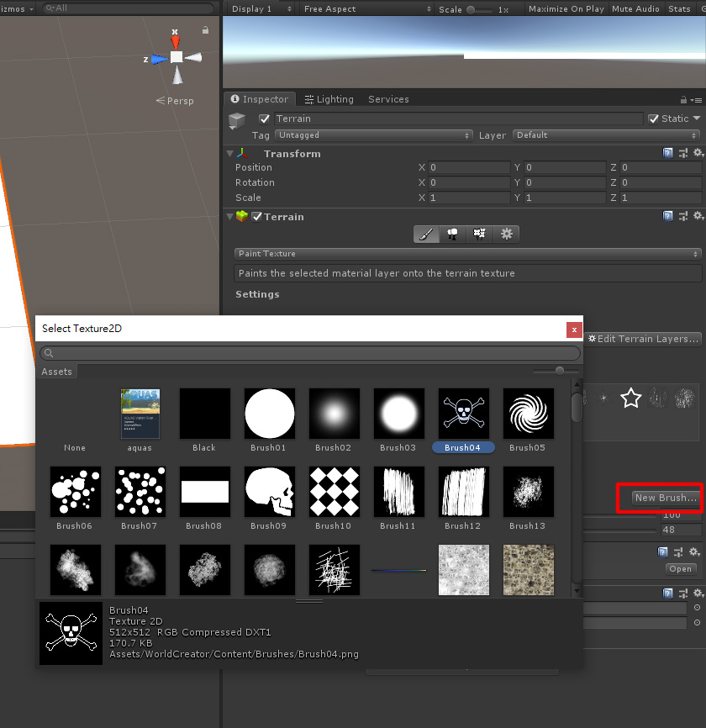The width and height of the screenshot is (706, 728).
Task: Select the Paint Terrain brush tool
Action: point(426,235)
